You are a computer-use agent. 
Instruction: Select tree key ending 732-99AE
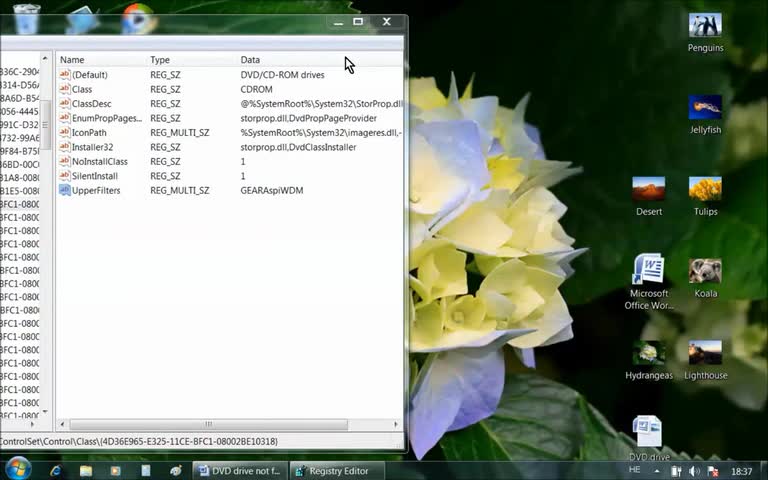coord(20,138)
